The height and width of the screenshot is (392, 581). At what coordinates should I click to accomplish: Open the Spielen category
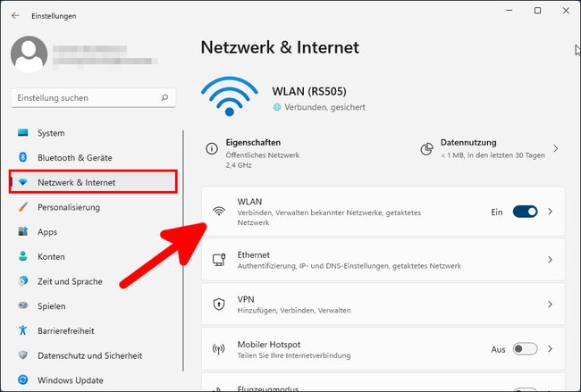(93, 306)
